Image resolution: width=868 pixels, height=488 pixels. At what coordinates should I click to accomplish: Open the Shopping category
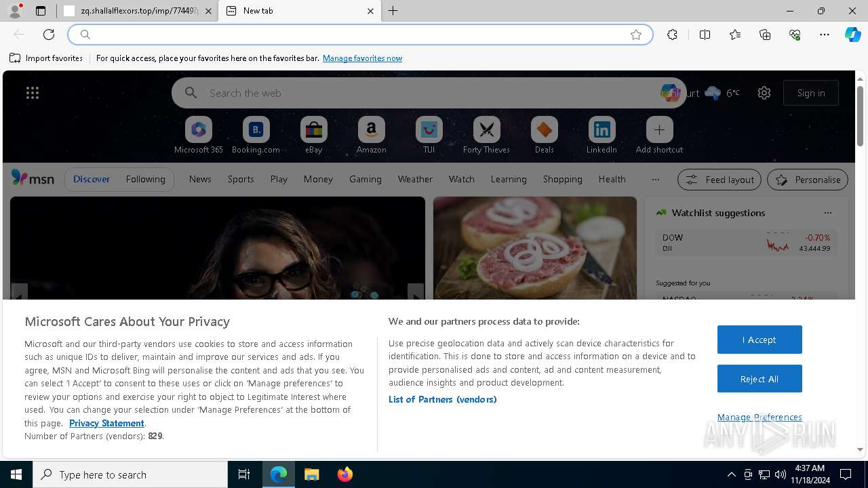[x=563, y=179]
